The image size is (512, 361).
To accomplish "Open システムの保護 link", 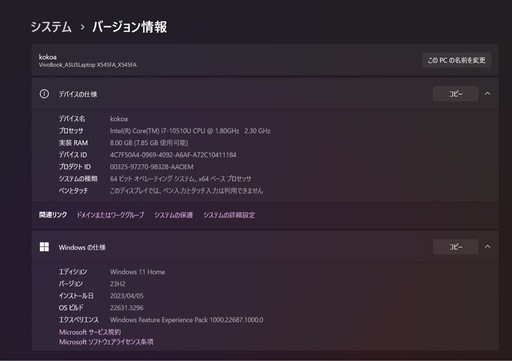I will pos(173,215).
